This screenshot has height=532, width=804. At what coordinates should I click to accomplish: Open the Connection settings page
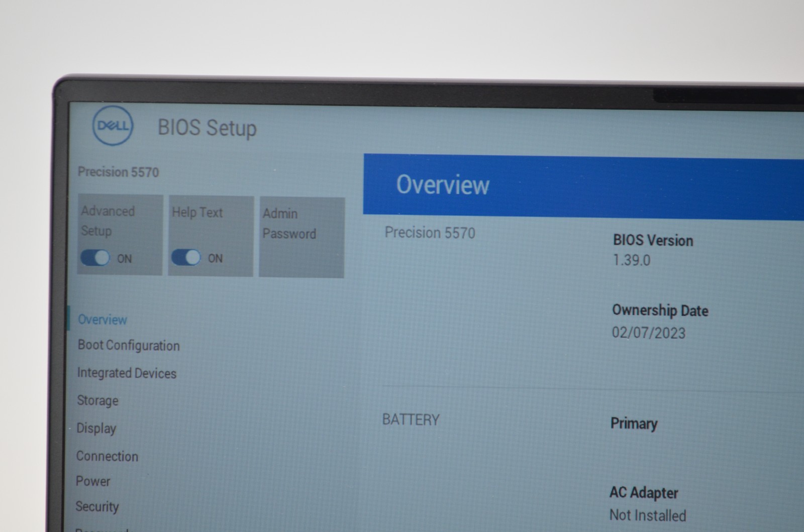[x=107, y=456]
